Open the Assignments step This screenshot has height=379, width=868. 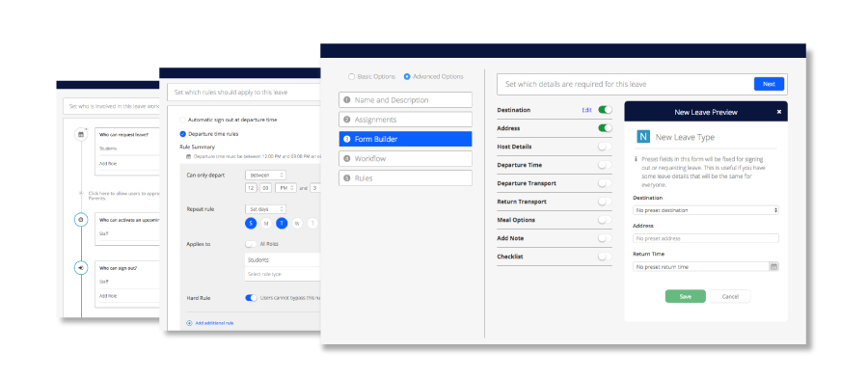pos(405,120)
